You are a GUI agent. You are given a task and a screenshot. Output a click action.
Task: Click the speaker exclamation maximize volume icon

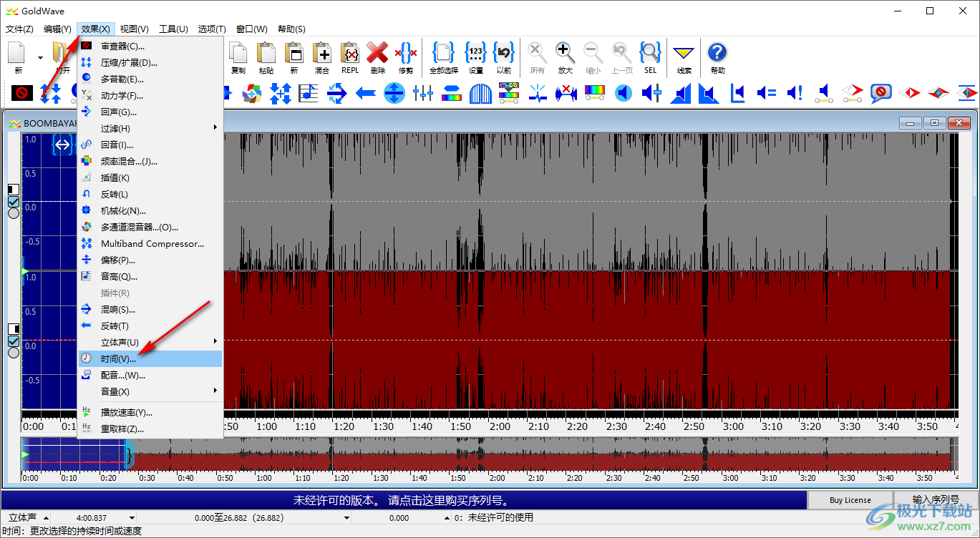click(x=795, y=93)
